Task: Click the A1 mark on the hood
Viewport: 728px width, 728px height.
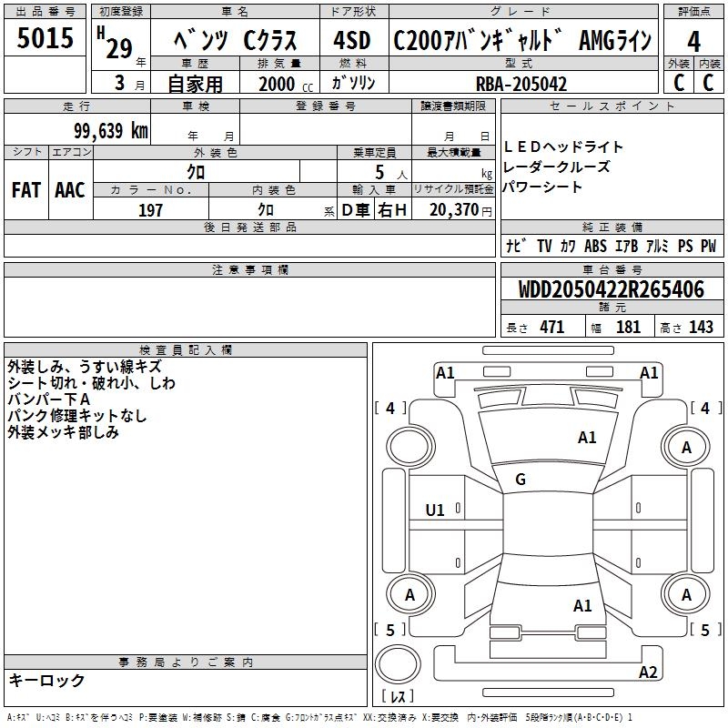Action: 587,438
